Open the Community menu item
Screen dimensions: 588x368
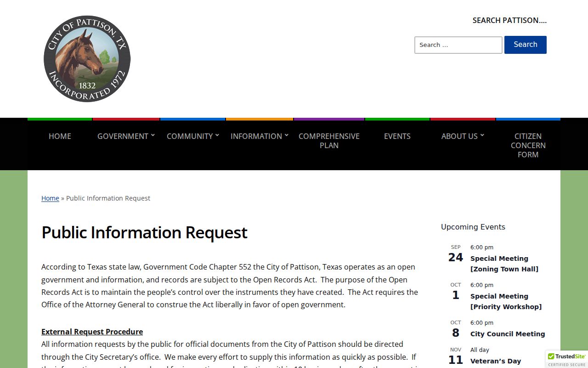click(189, 136)
